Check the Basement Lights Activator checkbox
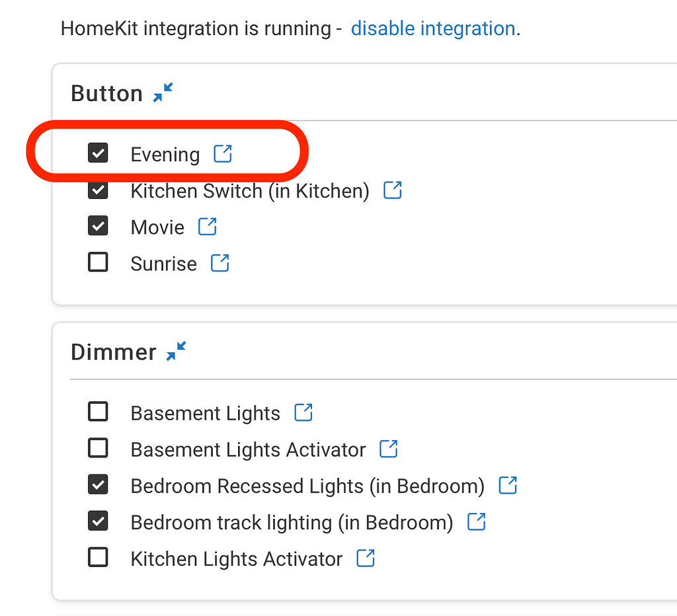The image size is (677, 616). coord(98,447)
